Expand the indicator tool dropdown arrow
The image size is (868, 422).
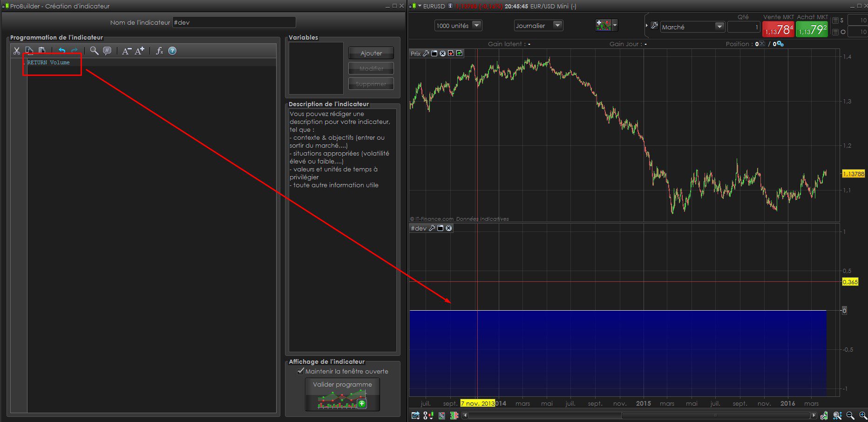[615, 25]
